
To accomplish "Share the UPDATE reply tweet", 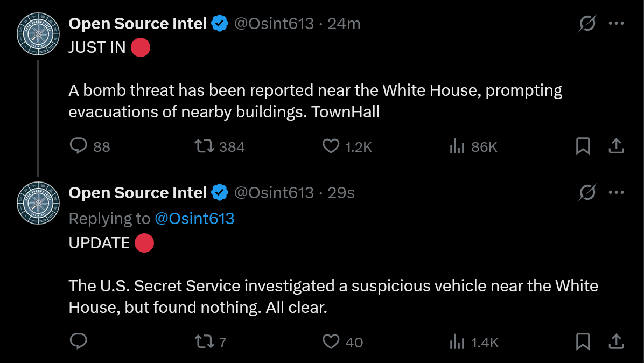I will (x=616, y=341).
